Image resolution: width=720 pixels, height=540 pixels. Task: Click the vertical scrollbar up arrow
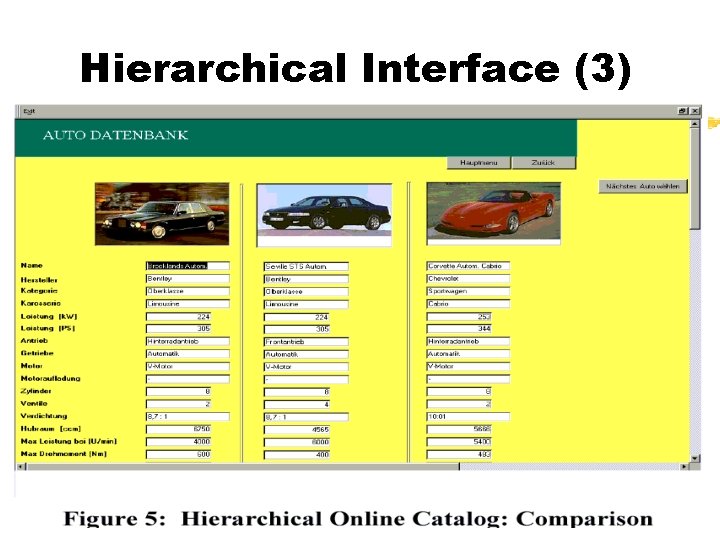point(695,124)
